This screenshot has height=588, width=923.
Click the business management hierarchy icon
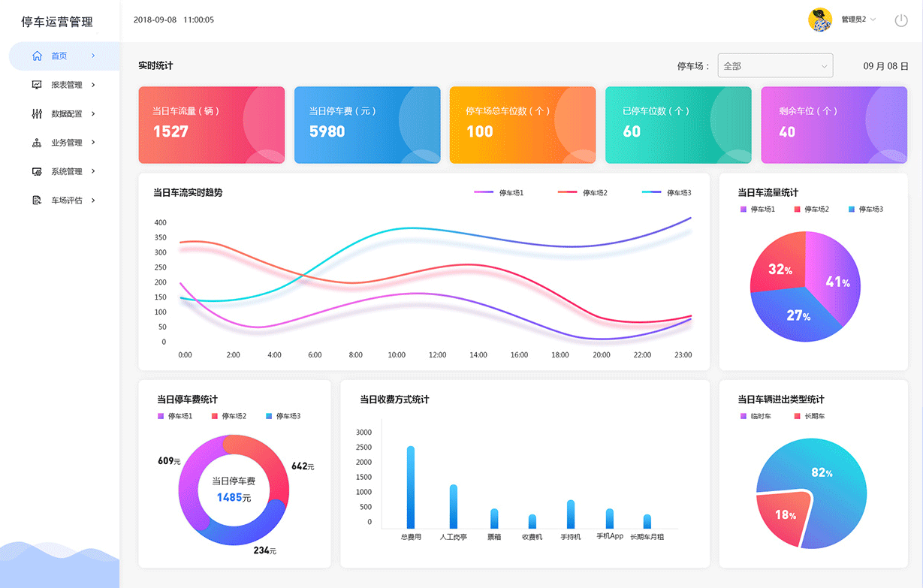[x=37, y=143]
